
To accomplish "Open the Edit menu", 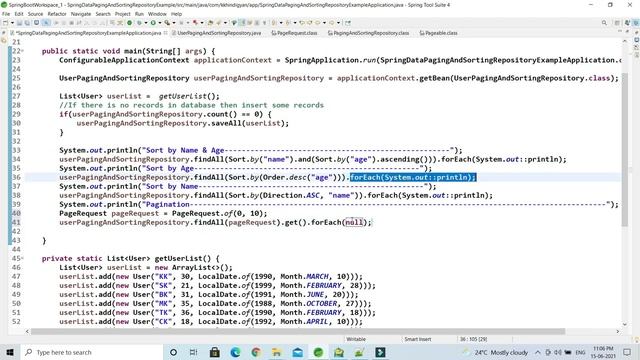I will coord(19,14).
